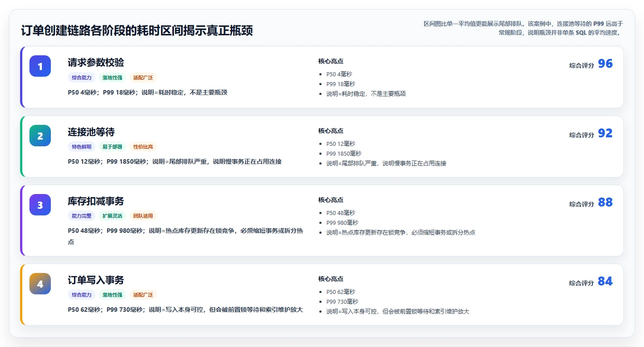Image resolution: width=644 pixels, height=347 pixels.
Task: Click the 团队适用 tag
Action: click(x=143, y=216)
